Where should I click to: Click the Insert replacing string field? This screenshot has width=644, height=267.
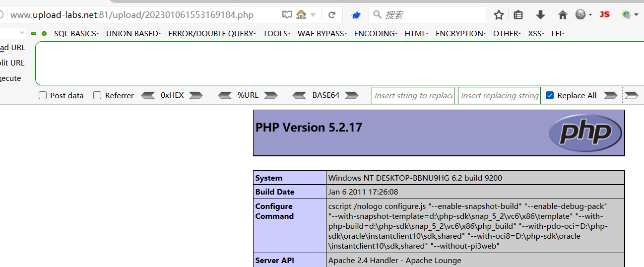(x=499, y=96)
